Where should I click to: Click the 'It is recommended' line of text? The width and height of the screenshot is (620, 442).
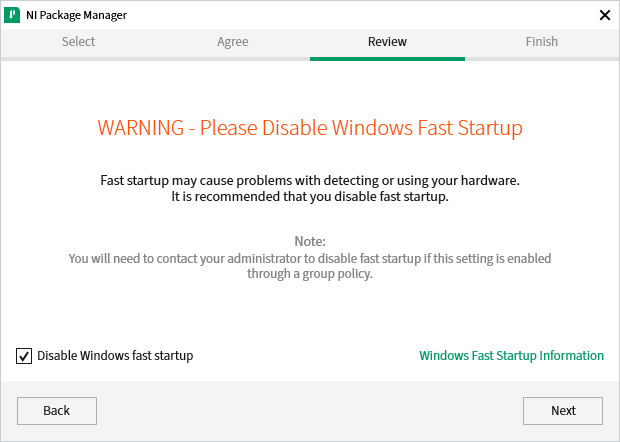[x=310, y=197]
